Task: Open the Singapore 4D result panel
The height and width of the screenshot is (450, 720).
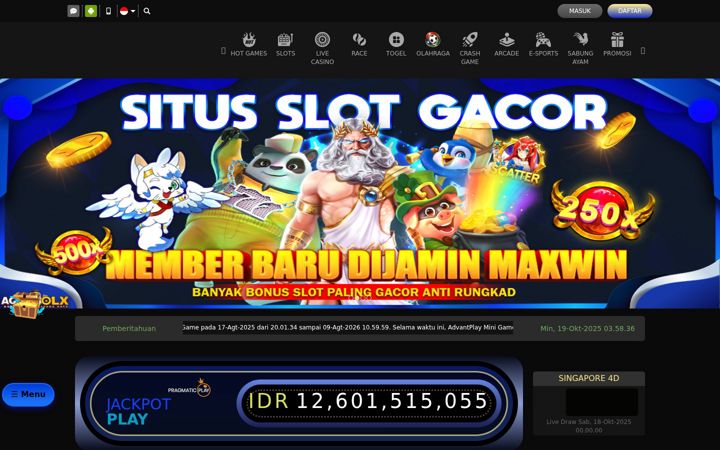Action: [589, 403]
